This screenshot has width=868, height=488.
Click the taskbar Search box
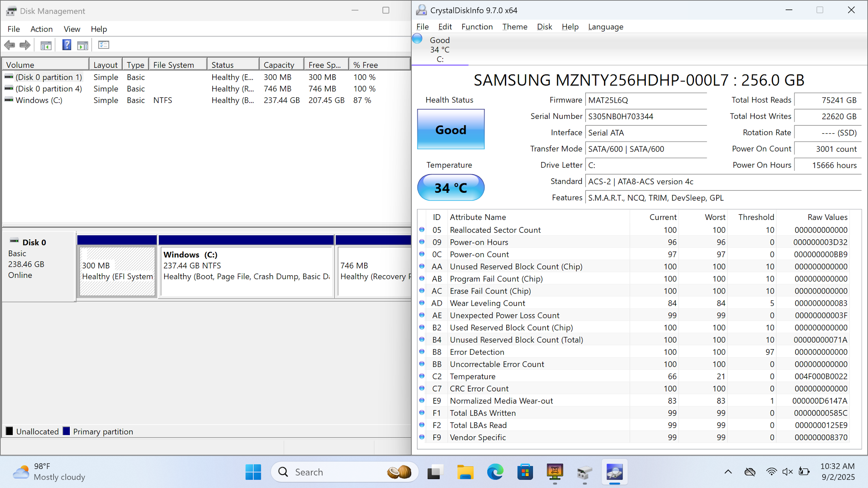[344, 472]
